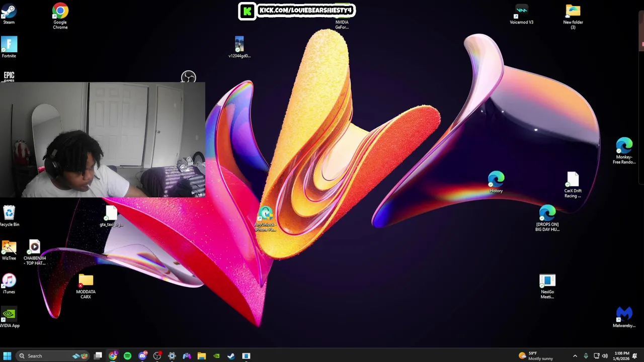This screenshot has width=644, height=362.
Task: Open Steam from the taskbar
Action: pos(231,356)
